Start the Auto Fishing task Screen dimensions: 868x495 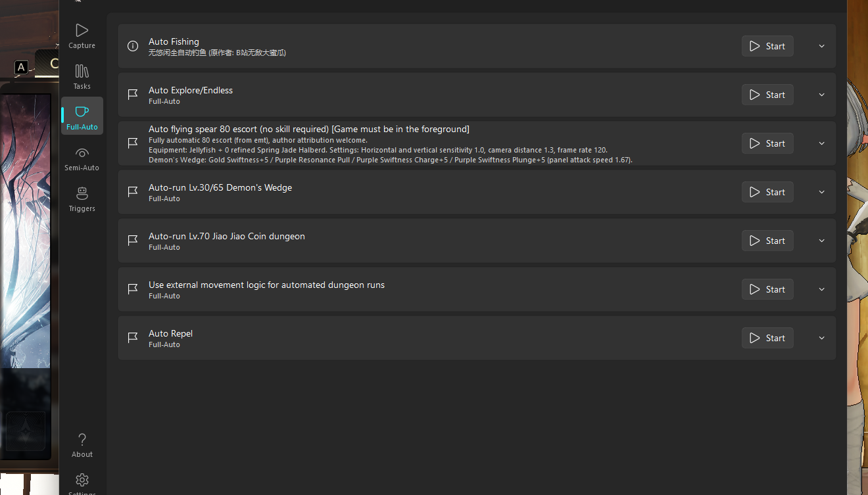tap(767, 46)
